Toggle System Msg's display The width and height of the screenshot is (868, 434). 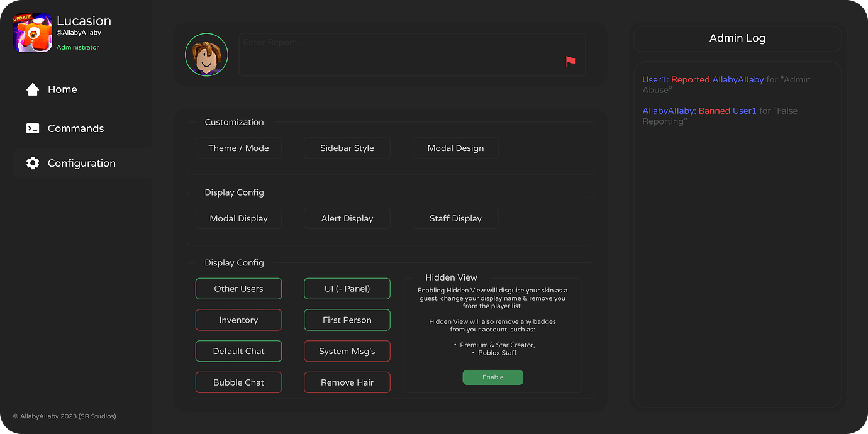click(347, 351)
